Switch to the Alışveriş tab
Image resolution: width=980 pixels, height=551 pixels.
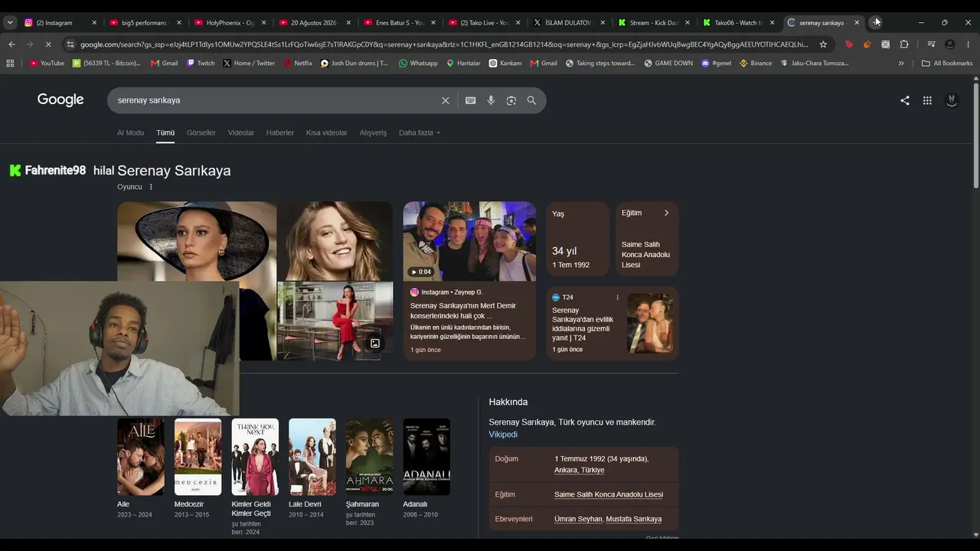[x=373, y=133]
